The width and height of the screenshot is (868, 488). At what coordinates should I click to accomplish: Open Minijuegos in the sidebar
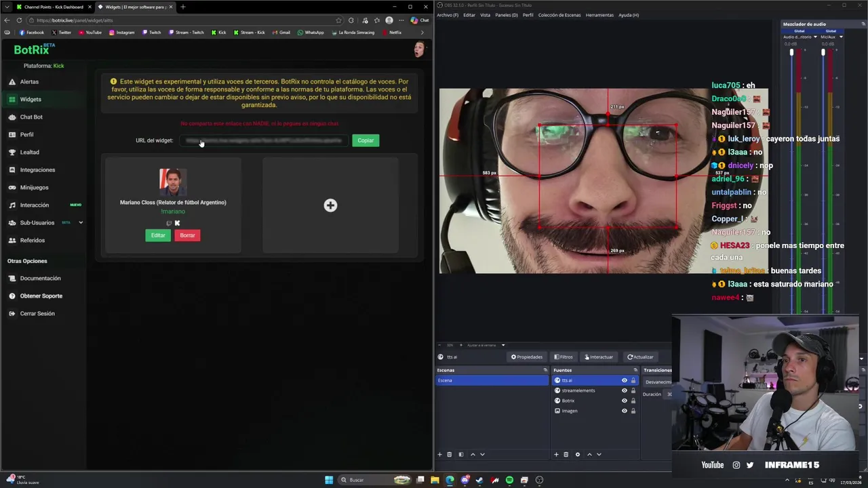34,187
